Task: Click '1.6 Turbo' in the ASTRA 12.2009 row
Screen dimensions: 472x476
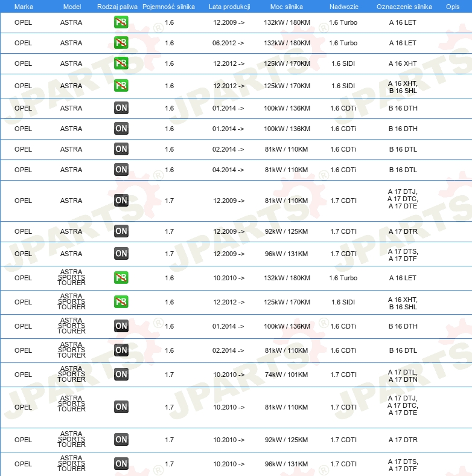Action: pyautogui.click(x=343, y=22)
